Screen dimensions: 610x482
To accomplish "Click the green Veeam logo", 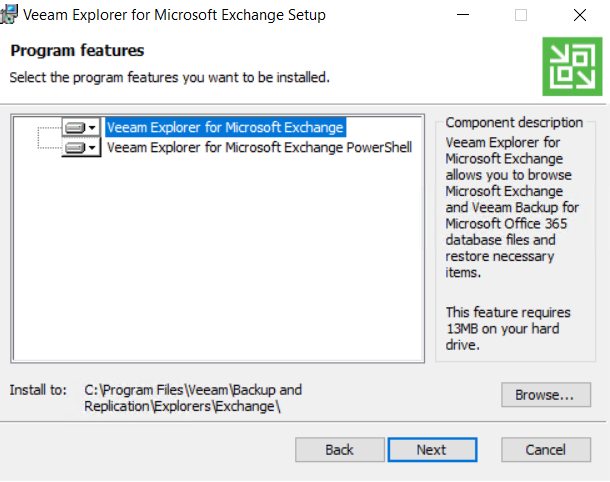I will [x=572, y=67].
